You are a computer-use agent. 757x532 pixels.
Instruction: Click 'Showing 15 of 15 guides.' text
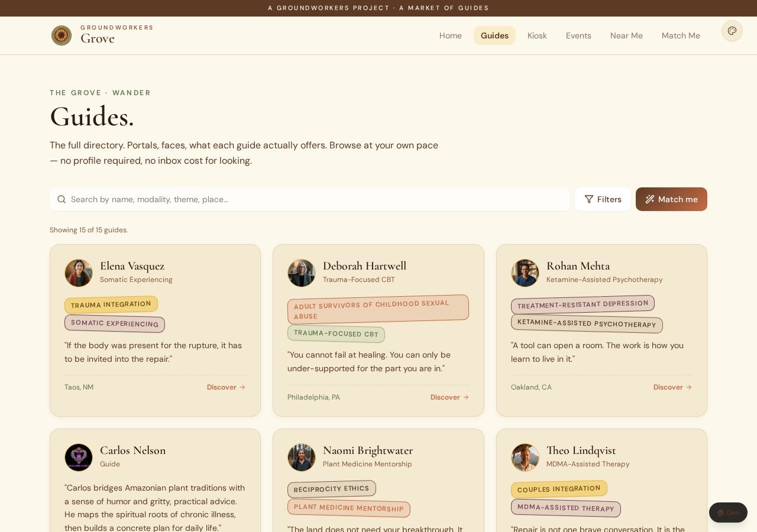(x=89, y=230)
